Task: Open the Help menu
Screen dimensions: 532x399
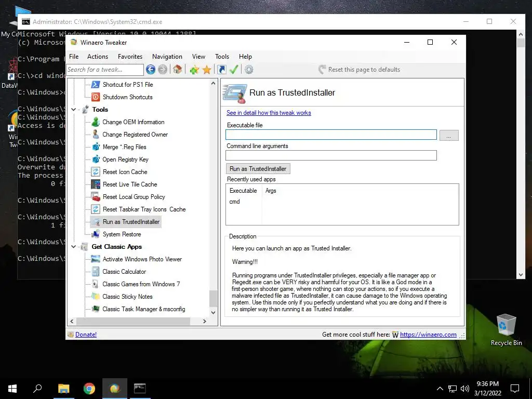Action: pyautogui.click(x=245, y=57)
